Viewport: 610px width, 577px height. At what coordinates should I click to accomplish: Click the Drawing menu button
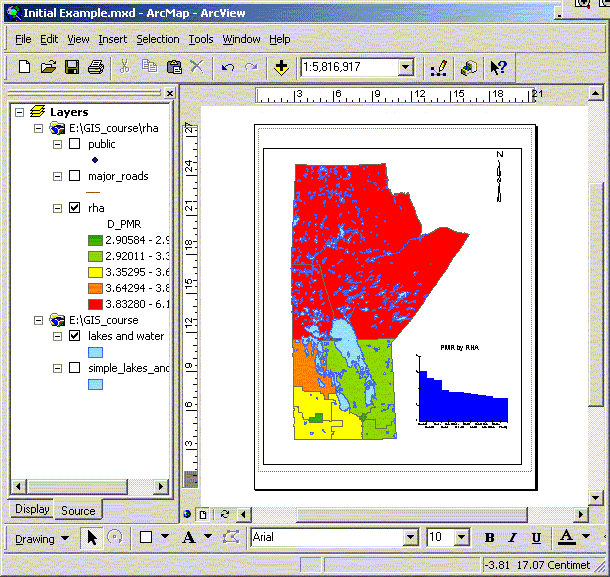click(42, 538)
